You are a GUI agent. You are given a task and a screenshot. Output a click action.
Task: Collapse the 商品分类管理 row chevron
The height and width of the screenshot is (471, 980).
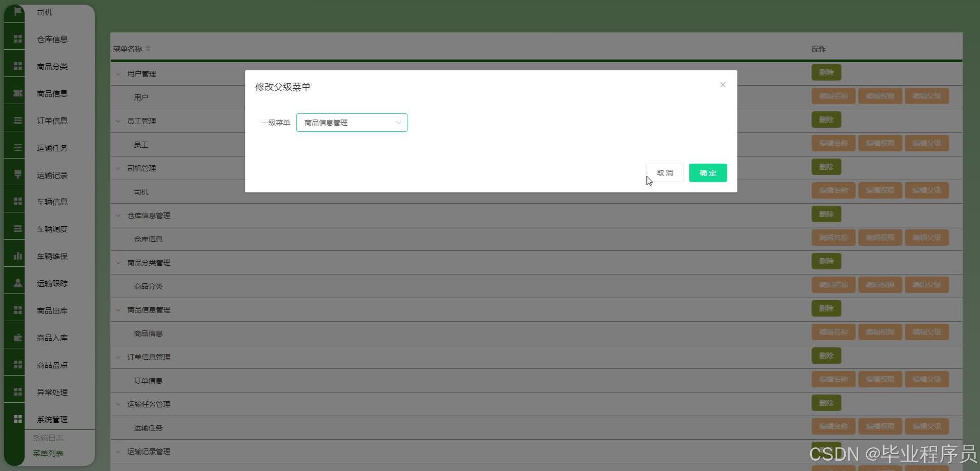coord(118,263)
